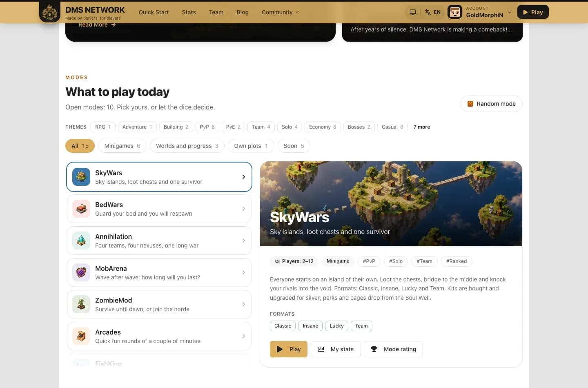Click the bar chart icon in My stats
Viewport: 588px width, 388px height.
(x=321, y=349)
